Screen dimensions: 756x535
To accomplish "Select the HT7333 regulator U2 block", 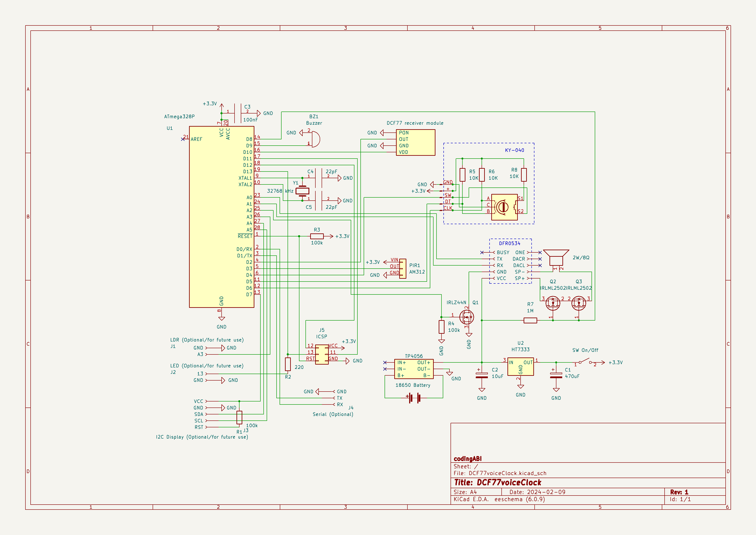I will [x=520, y=367].
